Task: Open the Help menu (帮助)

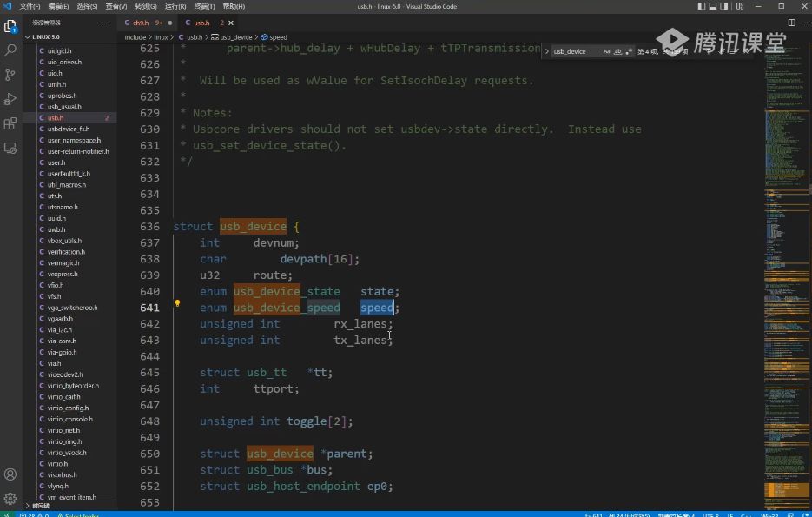Action: click(x=234, y=6)
